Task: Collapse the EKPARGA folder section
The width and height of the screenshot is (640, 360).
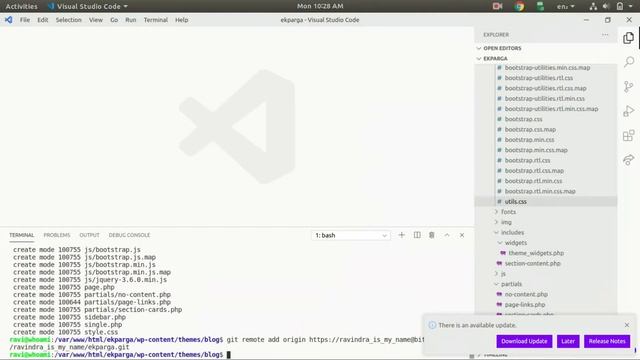Action: [x=546, y=58]
